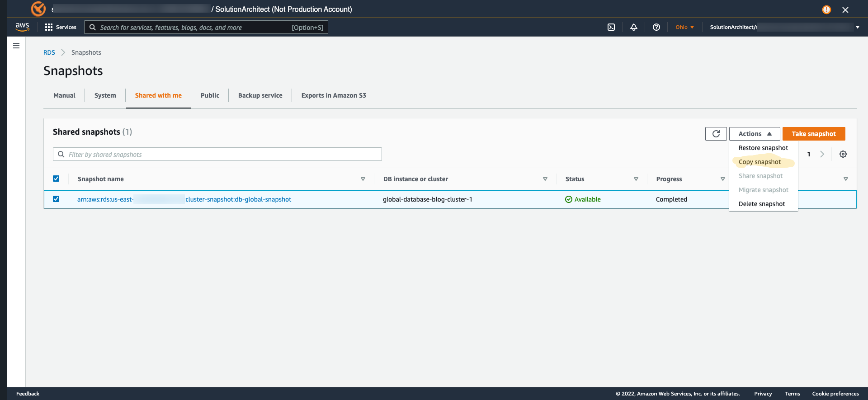
Task: Open the Services grid menu
Action: 61,27
